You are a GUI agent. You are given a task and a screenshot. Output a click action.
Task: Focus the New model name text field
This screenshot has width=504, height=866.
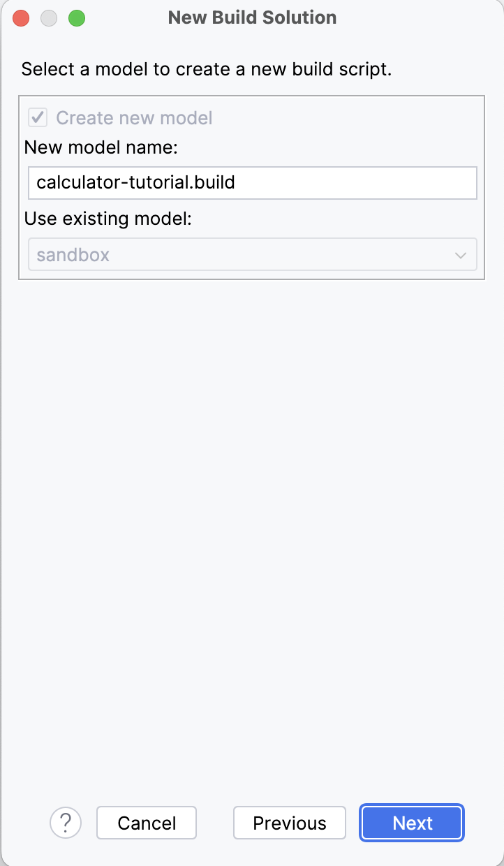pyautogui.click(x=253, y=183)
